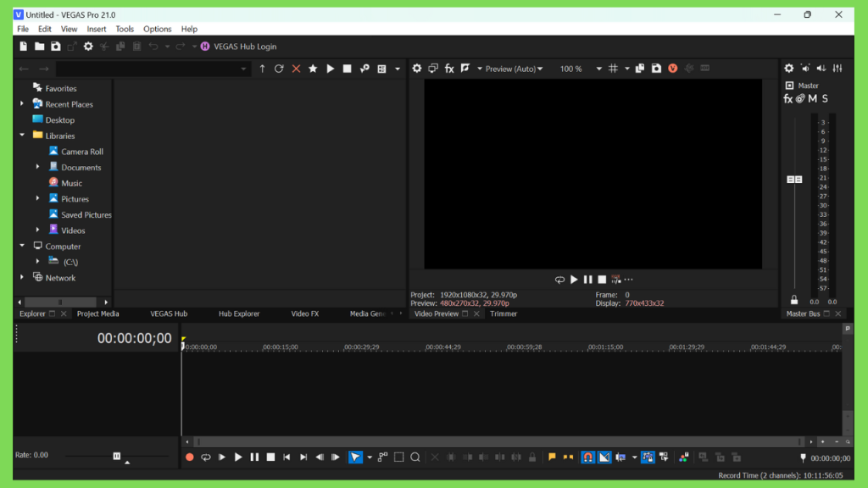
Task: Go up one folder level in Explorer
Action: tap(263, 69)
